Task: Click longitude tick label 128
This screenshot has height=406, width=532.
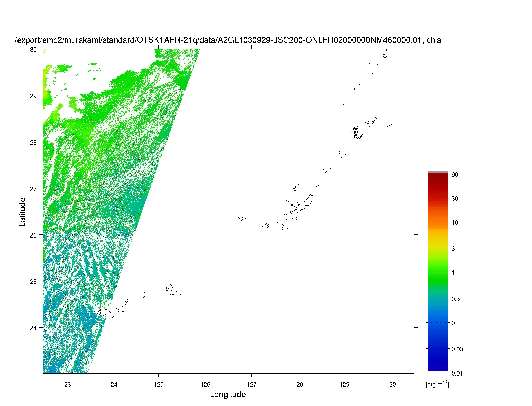Action: [298, 384]
